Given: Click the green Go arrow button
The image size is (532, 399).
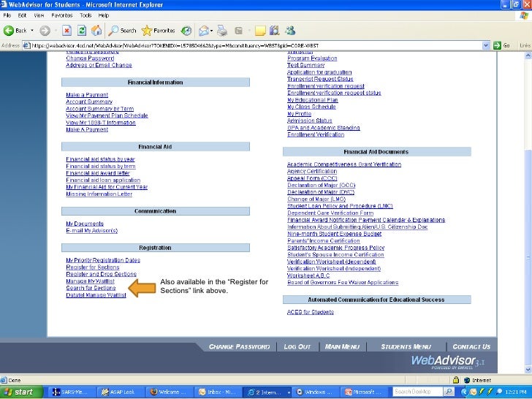Looking at the screenshot, I should [x=497, y=45].
